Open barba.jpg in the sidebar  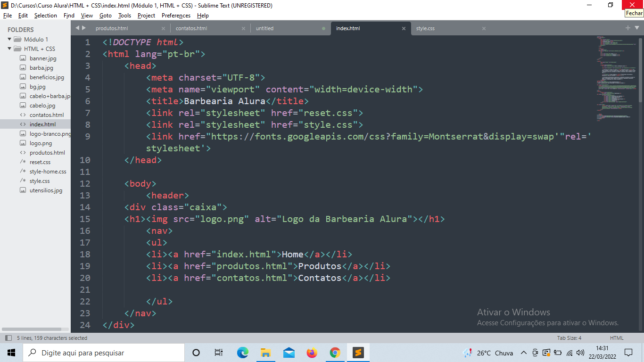41,68
